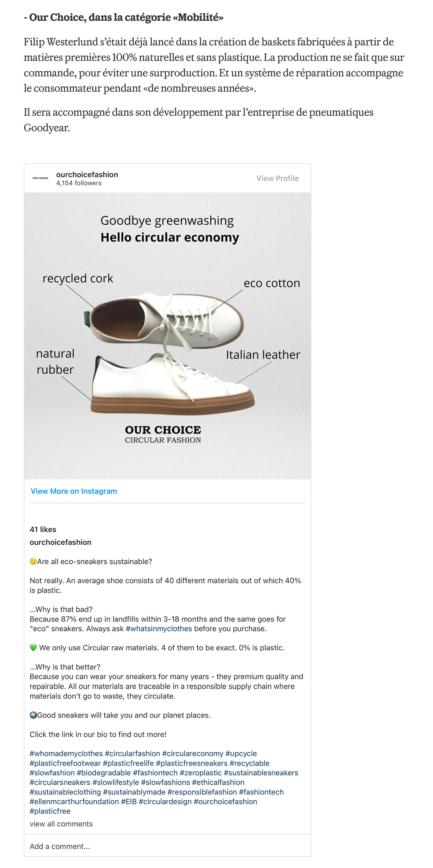
Task: Select the #ourchoicefashion hashtag
Action: tap(225, 802)
